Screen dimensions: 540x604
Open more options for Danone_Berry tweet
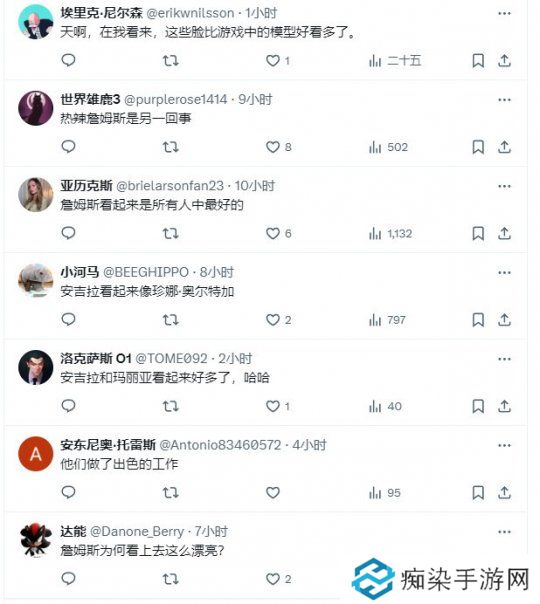(x=504, y=532)
